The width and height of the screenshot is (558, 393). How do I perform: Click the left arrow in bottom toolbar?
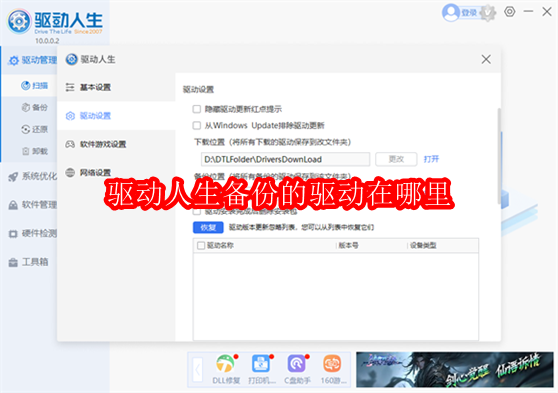[198, 370]
